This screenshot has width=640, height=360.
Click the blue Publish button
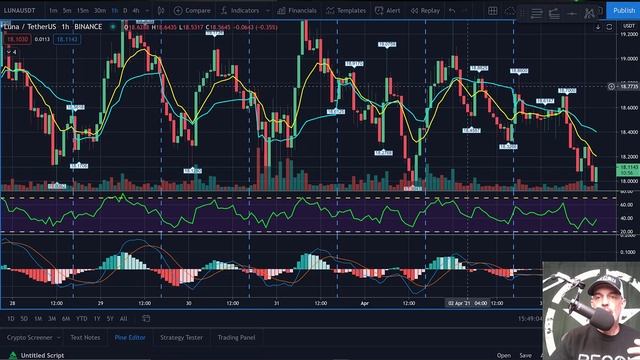point(623,11)
